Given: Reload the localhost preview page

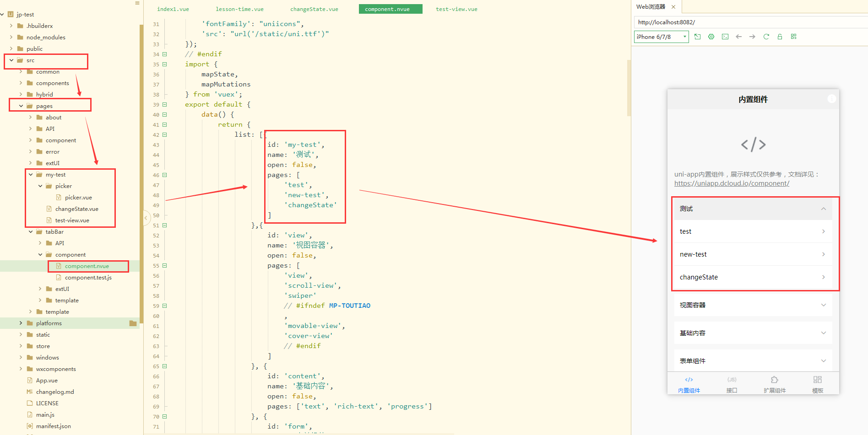Looking at the screenshot, I should click(766, 37).
